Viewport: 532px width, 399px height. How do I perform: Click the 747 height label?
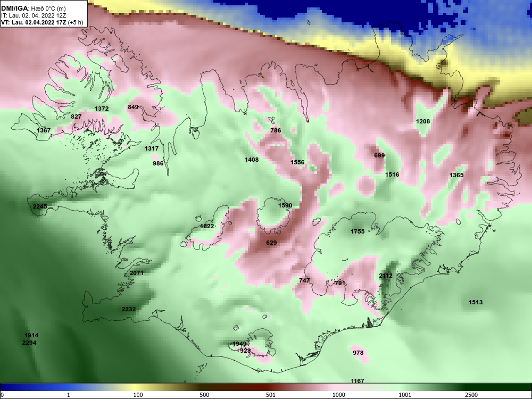[x=304, y=280]
